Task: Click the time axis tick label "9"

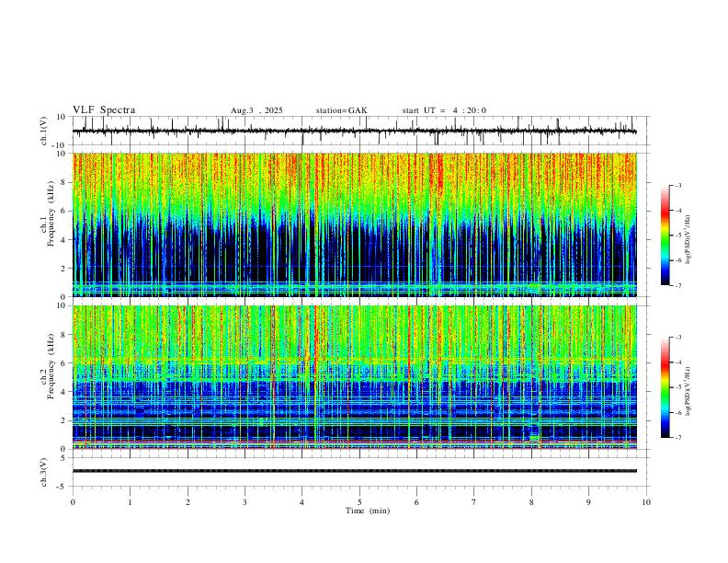Action: (x=588, y=502)
